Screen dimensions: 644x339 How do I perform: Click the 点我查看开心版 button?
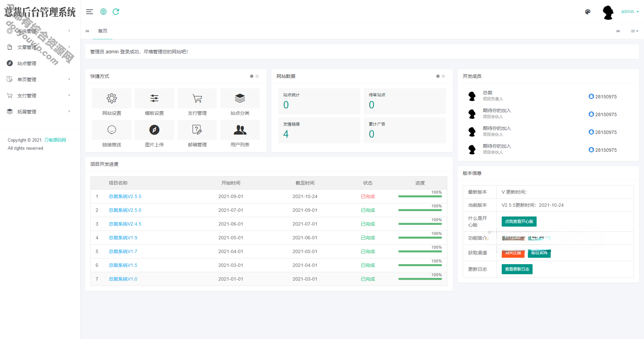(x=519, y=222)
